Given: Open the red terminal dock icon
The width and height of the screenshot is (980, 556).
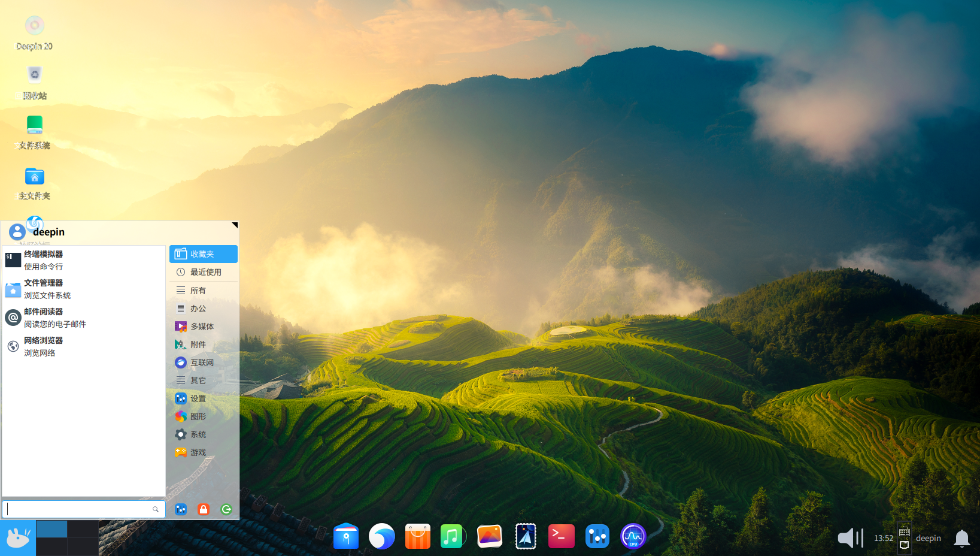Looking at the screenshot, I should coord(561,536).
